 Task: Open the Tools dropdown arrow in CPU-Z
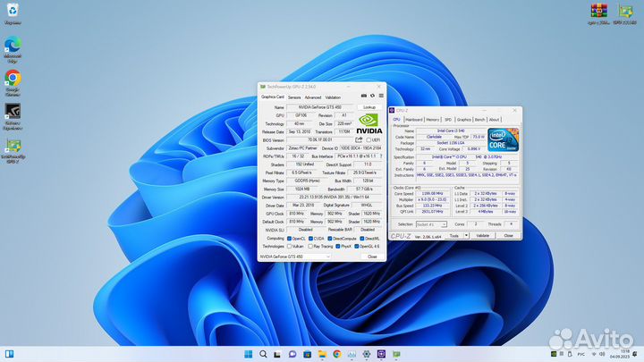coord(466,236)
